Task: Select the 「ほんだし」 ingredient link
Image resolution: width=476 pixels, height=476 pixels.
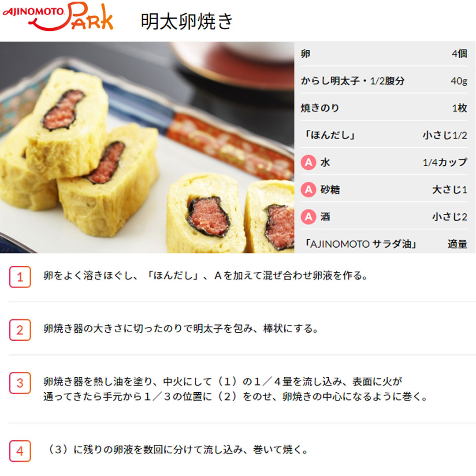Action: click(330, 135)
